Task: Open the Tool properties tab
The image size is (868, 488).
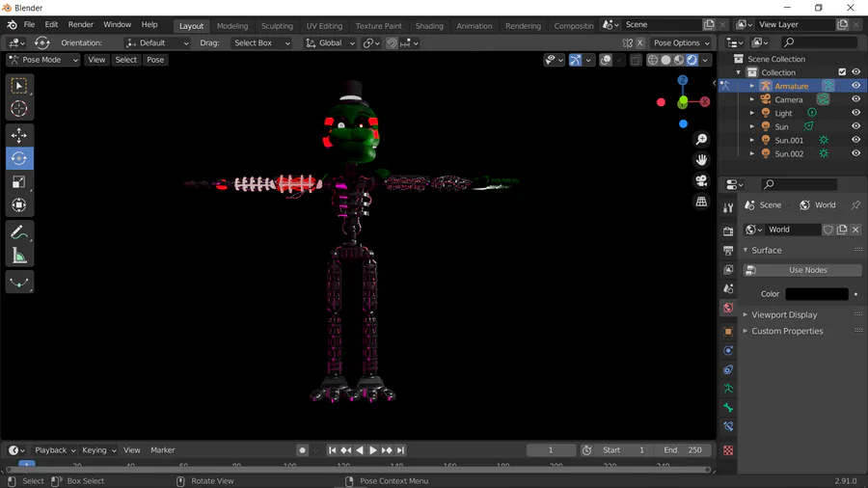Action: pyautogui.click(x=728, y=208)
